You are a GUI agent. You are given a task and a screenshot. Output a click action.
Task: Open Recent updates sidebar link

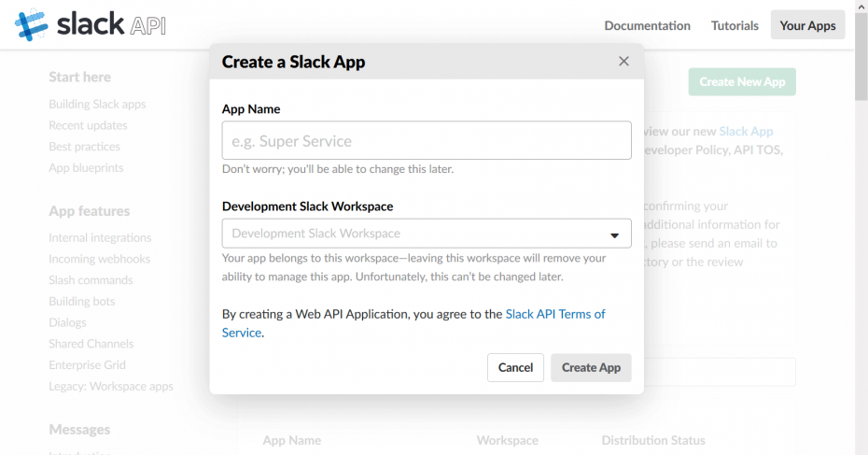[x=88, y=125]
